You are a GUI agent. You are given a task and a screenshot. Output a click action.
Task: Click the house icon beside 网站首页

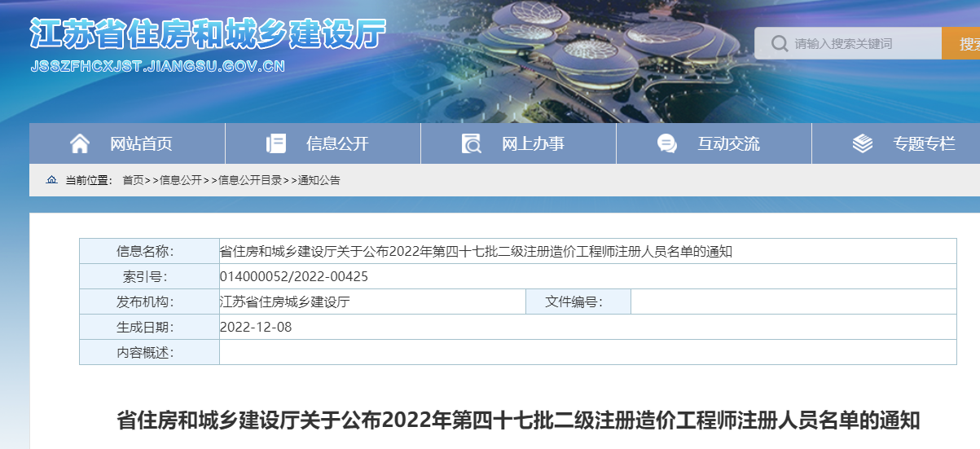80,144
